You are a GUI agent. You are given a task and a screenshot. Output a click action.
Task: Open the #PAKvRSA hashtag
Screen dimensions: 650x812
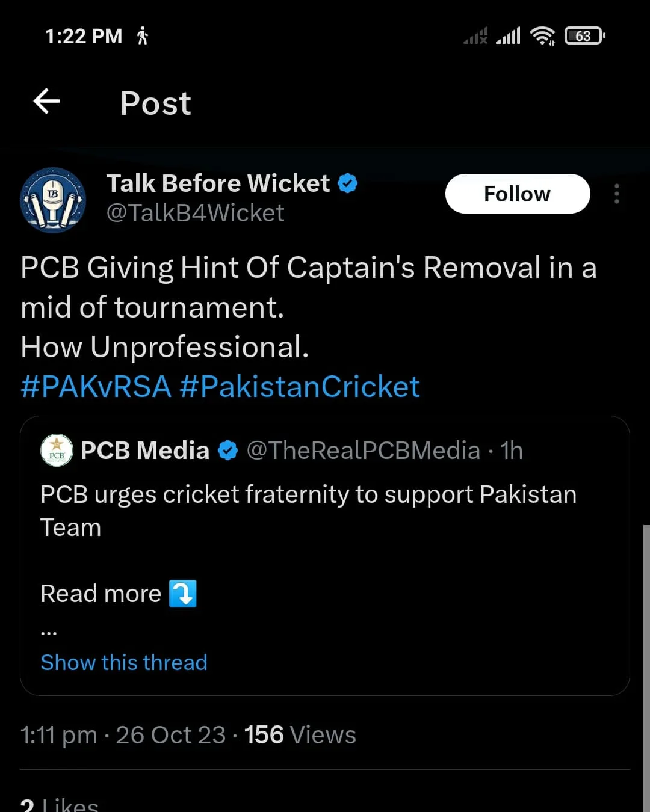(96, 386)
